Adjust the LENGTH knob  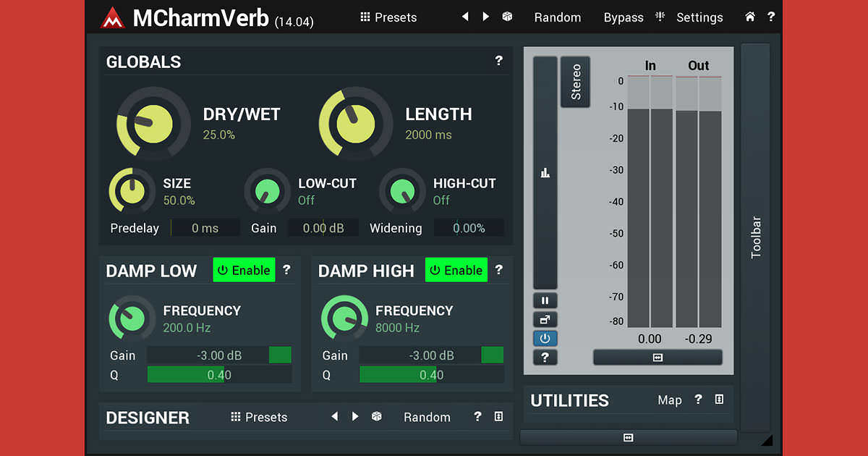pos(355,124)
